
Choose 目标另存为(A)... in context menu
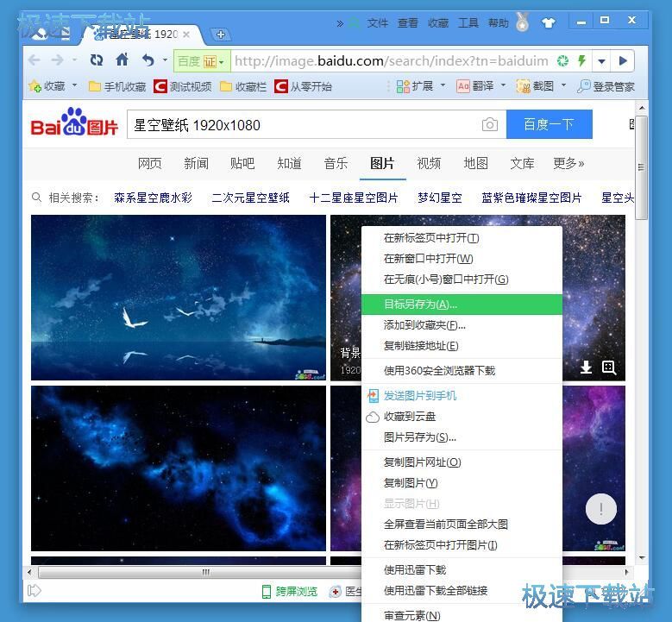(462, 305)
